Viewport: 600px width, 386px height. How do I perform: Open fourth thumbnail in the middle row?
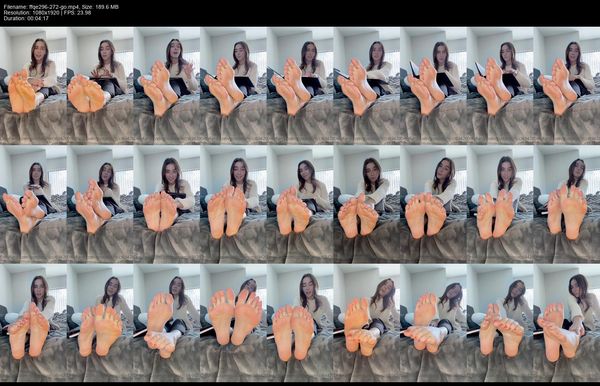(233, 204)
